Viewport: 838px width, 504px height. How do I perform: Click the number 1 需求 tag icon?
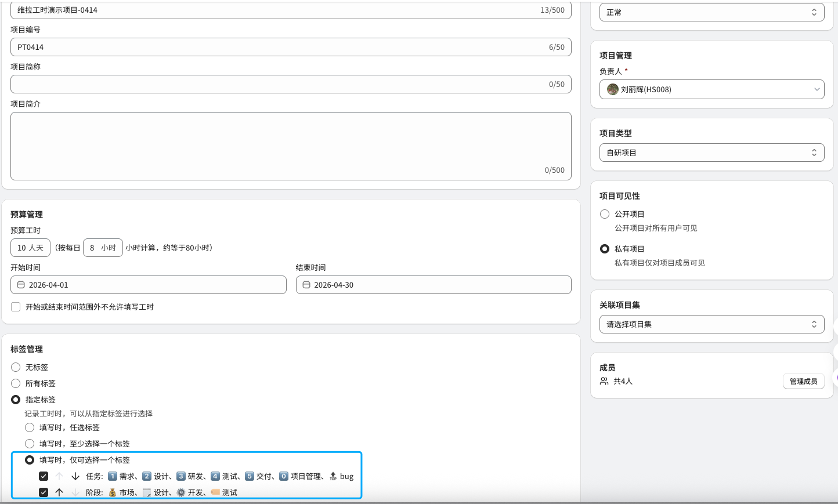113,476
